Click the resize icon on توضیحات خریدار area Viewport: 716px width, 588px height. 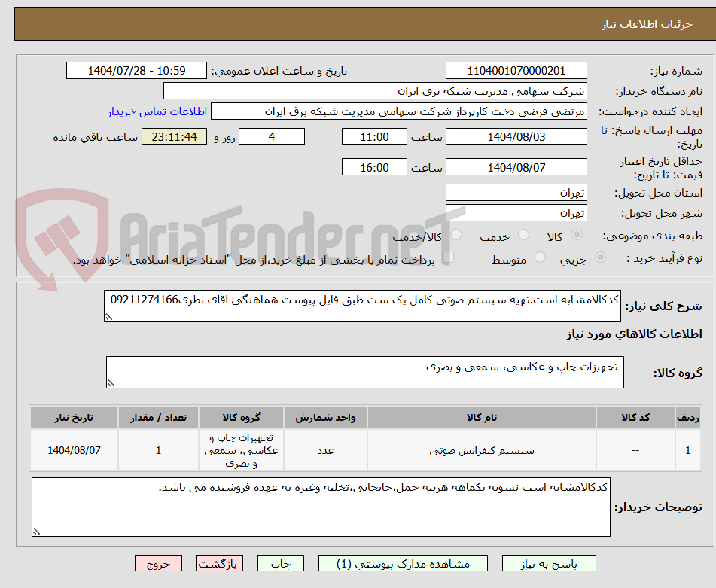(x=35, y=530)
